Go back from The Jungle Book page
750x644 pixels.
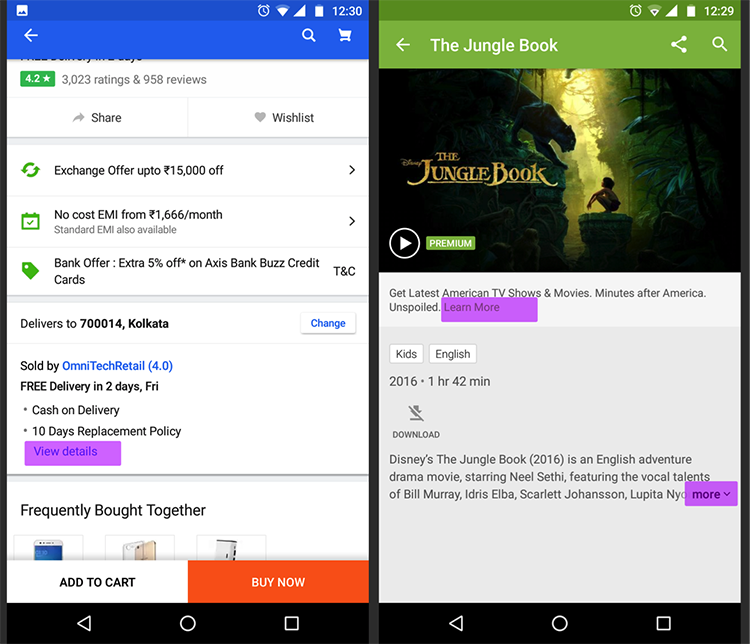pyautogui.click(x=403, y=45)
